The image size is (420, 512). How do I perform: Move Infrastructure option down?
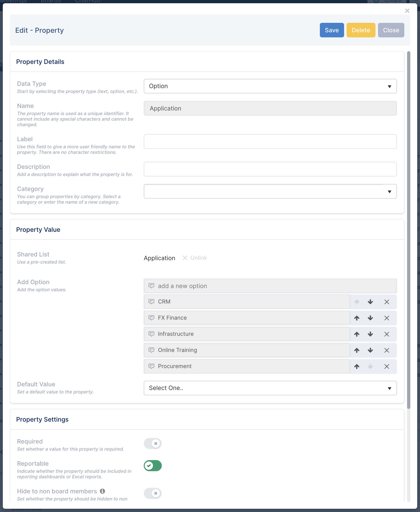(370, 334)
